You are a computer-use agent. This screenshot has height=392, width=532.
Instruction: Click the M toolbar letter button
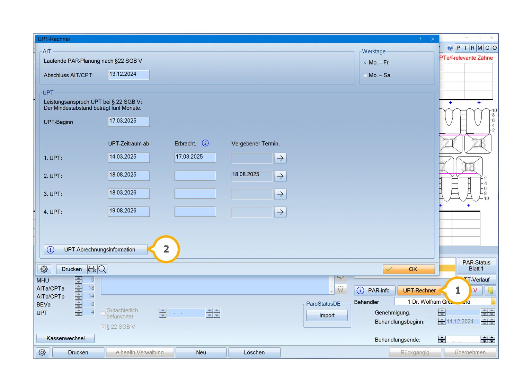[480, 48]
